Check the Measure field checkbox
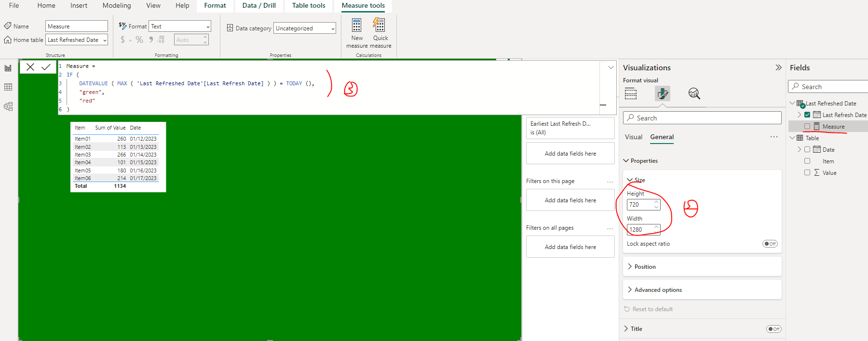 click(x=807, y=126)
